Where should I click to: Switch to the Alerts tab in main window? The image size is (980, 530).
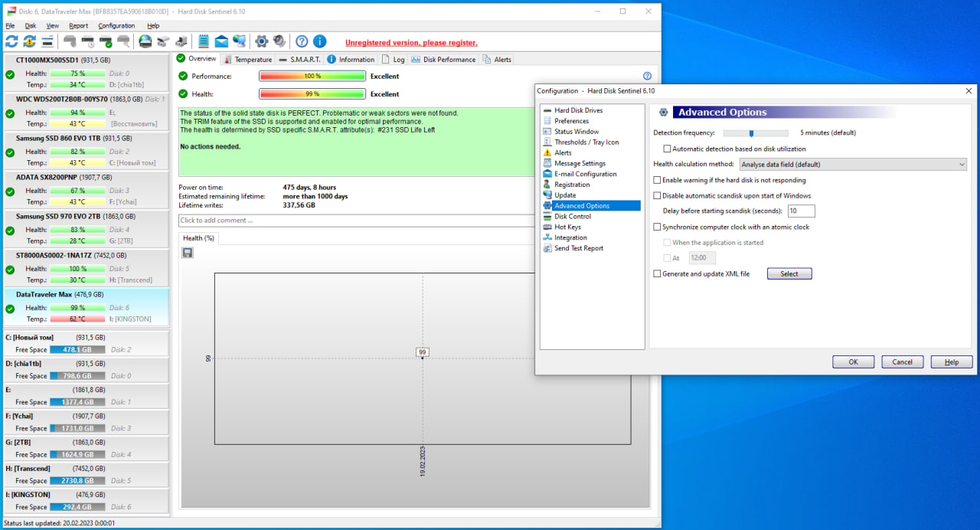click(x=496, y=59)
